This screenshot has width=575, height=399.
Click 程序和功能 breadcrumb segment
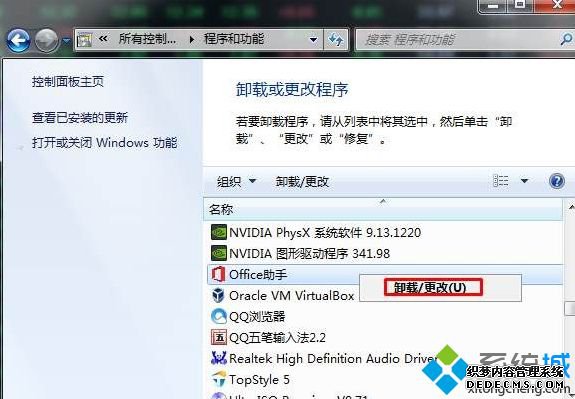point(234,39)
